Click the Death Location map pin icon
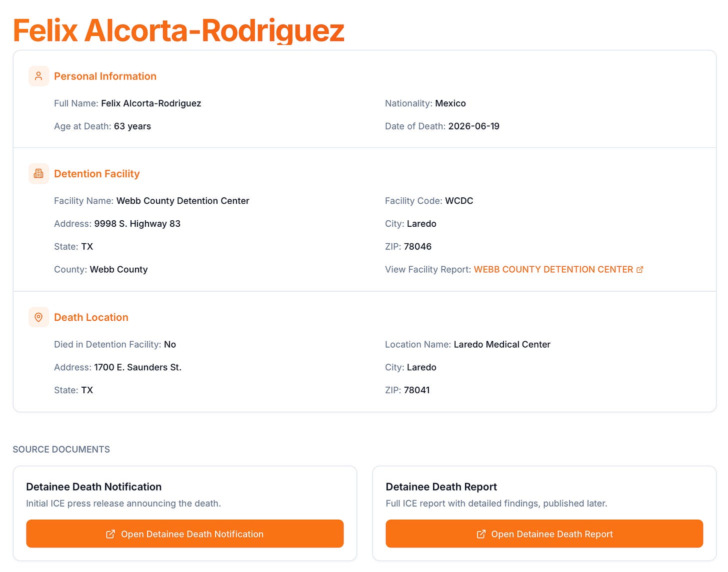Screen dimensions: 728x572 38,317
